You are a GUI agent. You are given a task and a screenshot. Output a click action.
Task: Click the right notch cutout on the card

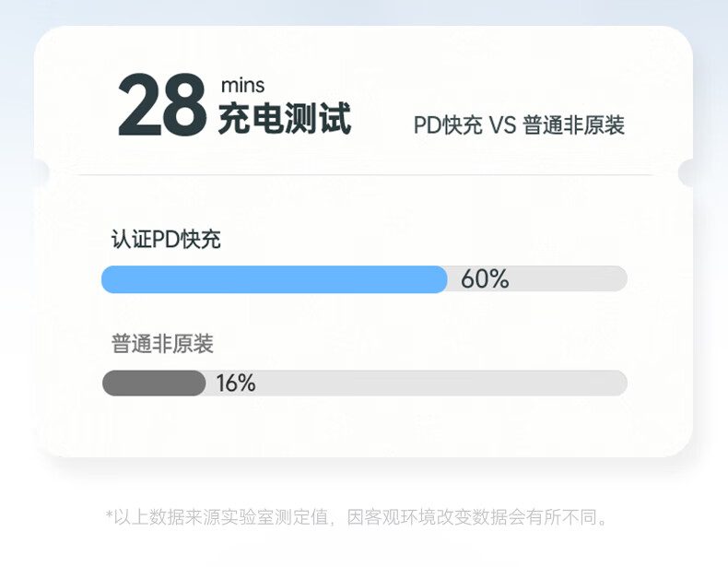click(688, 172)
